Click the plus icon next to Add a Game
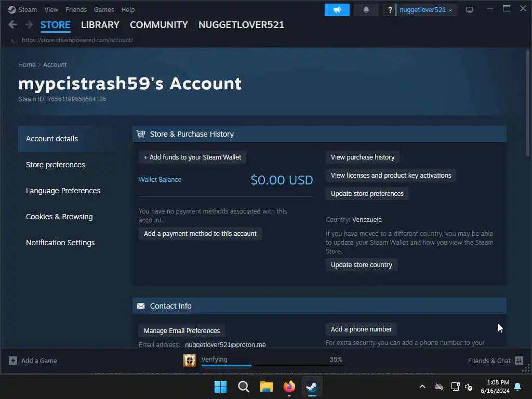 pos(13,361)
